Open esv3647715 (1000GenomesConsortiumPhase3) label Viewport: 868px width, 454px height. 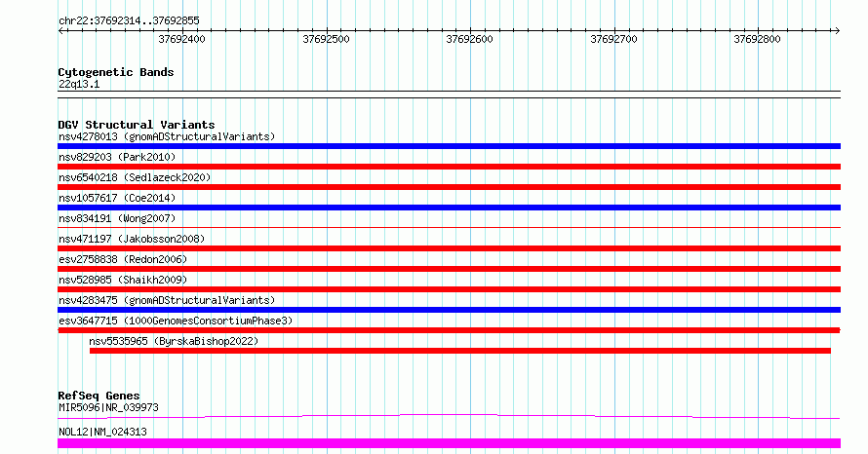(x=176, y=321)
